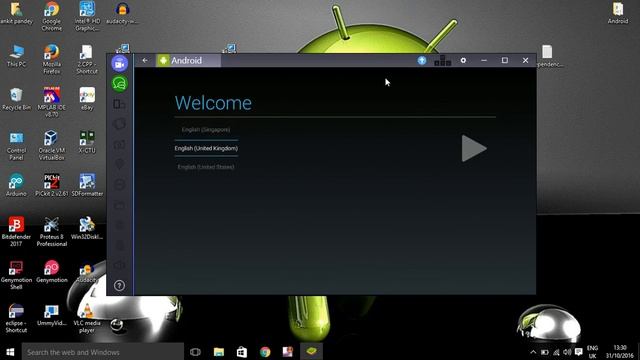Open the Android folder on desktop top-right
This screenshot has width=640, height=360.
click(x=618, y=13)
